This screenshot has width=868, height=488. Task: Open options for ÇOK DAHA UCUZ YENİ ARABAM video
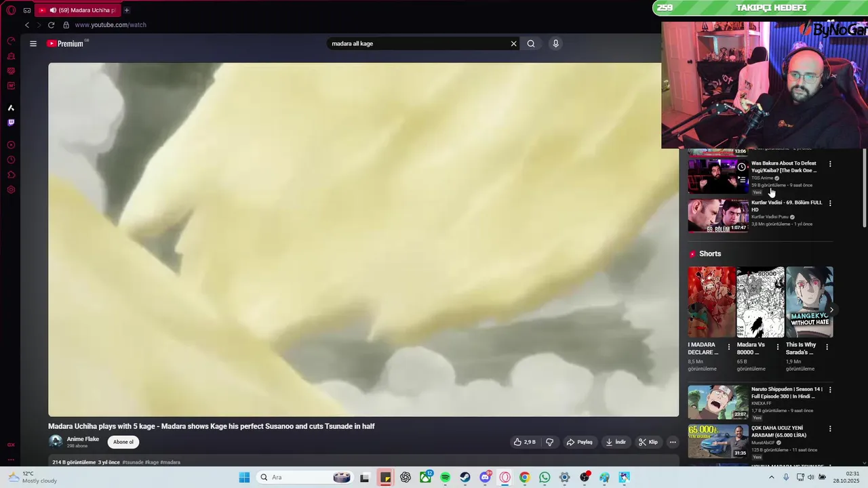[830, 429]
